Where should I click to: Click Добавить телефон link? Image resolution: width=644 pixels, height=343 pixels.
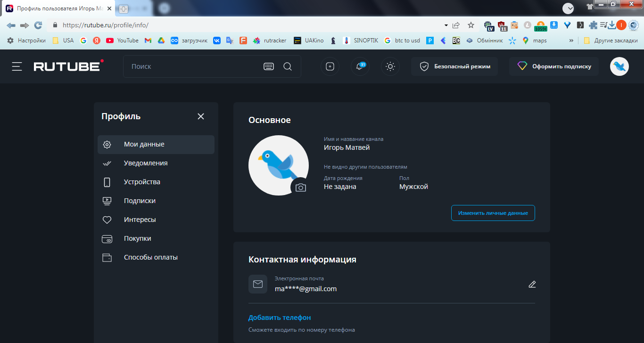(280, 318)
